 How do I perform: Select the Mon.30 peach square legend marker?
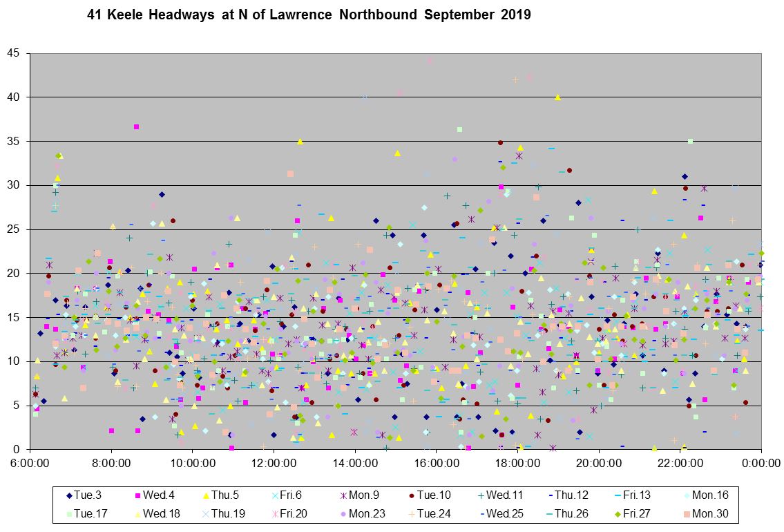click(x=686, y=514)
